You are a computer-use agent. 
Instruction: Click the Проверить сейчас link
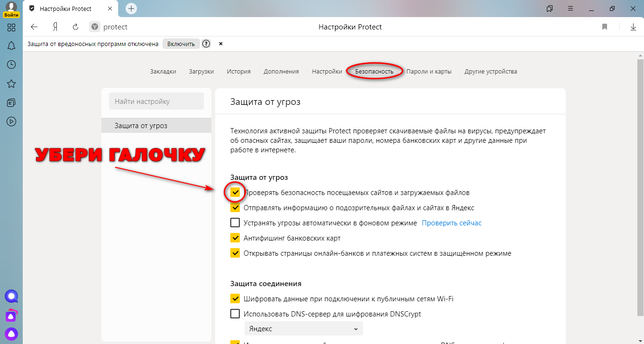click(x=452, y=223)
